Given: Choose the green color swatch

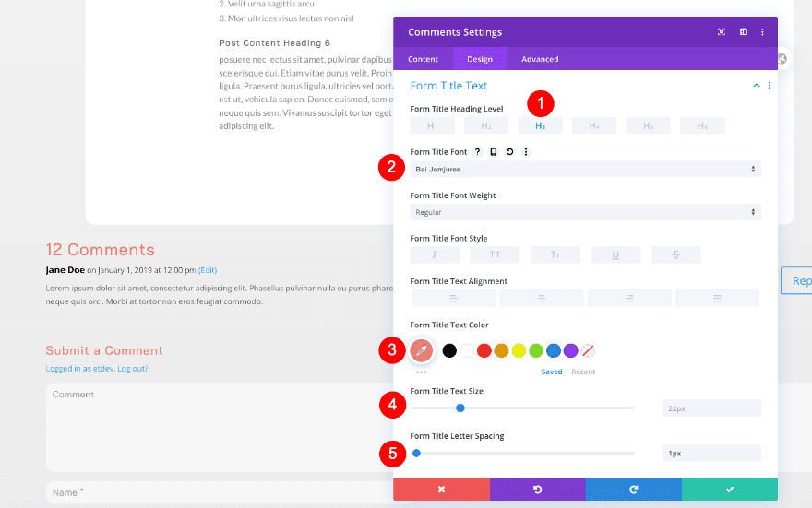Looking at the screenshot, I should pyautogui.click(x=536, y=350).
